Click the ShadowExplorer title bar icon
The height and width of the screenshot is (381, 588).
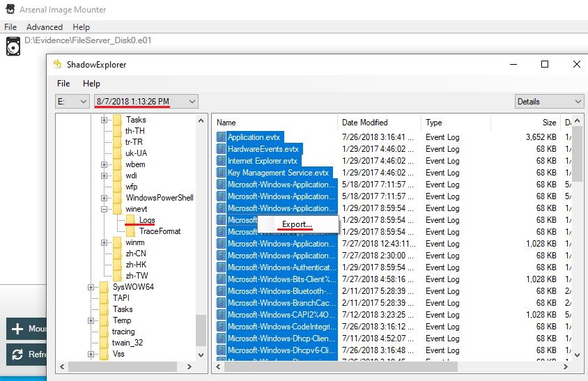[x=57, y=64]
